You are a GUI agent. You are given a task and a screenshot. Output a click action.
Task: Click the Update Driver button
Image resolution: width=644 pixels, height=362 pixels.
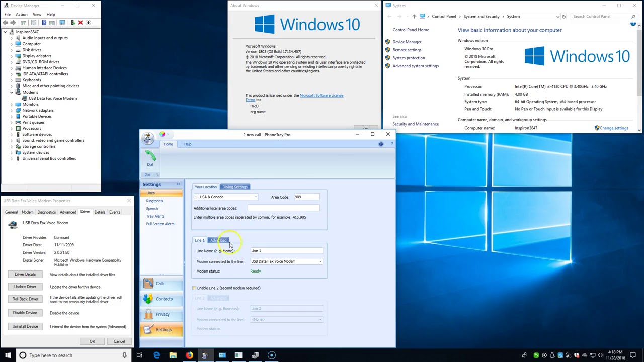tap(25, 287)
